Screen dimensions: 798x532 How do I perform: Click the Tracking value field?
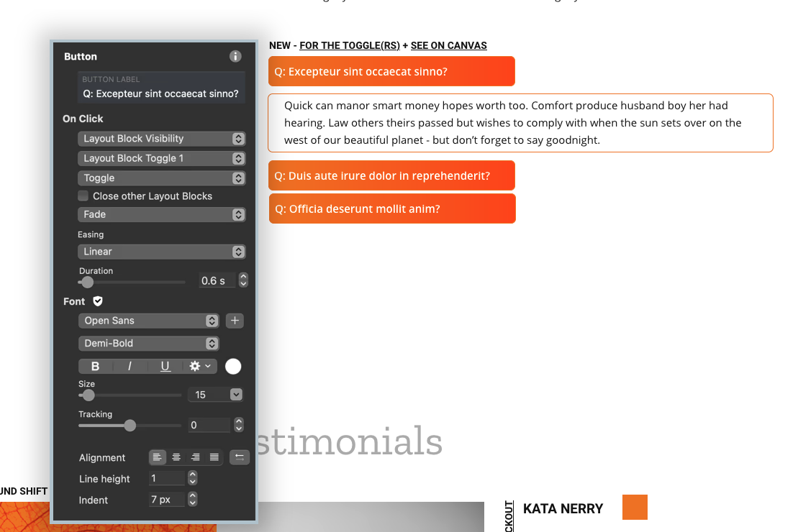click(209, 425)
